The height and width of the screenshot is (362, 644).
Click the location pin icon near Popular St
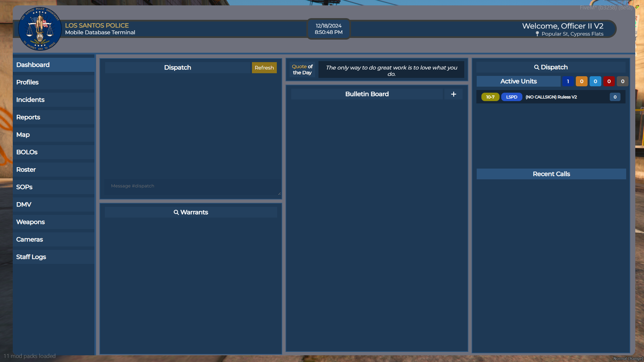pyautogui.click(x=537, y=34)
